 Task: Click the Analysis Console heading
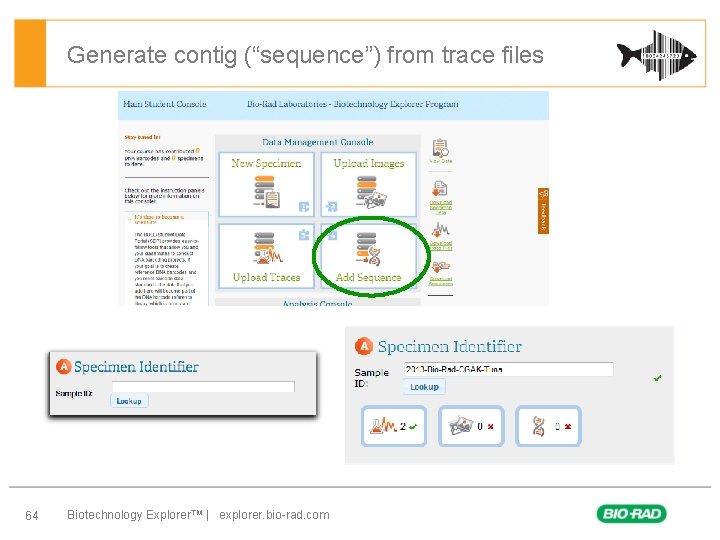(x=318, y=303)
